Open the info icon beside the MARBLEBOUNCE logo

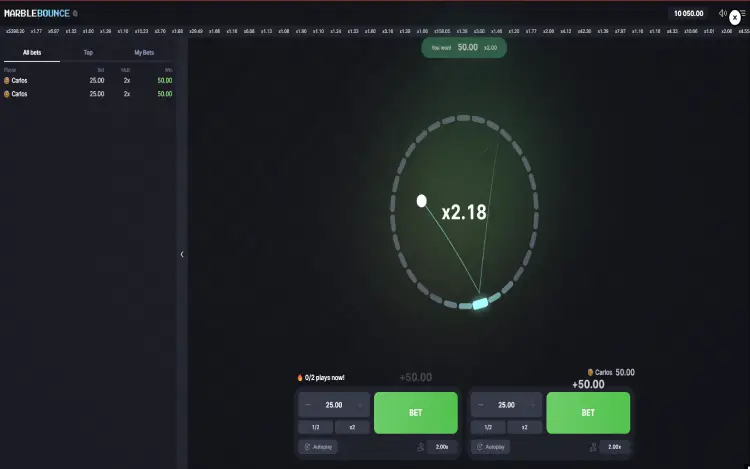(75, 13)
